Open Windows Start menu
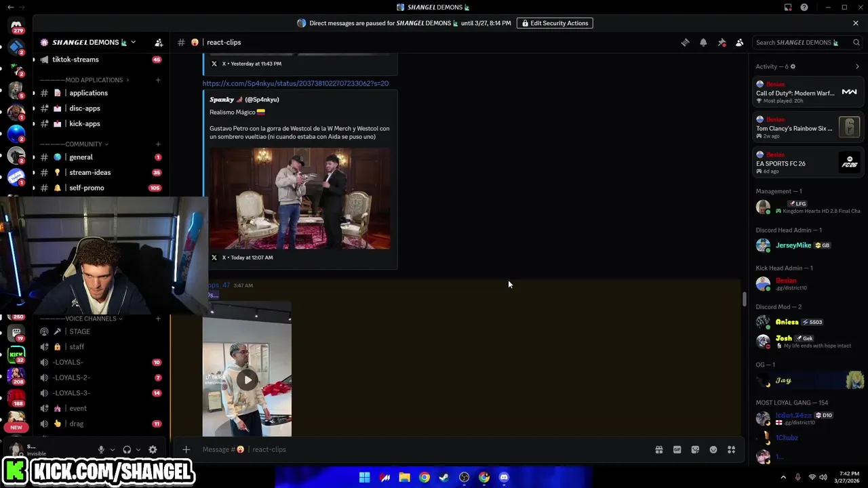Viewport: 868px width, 488px height. [365, 477]
